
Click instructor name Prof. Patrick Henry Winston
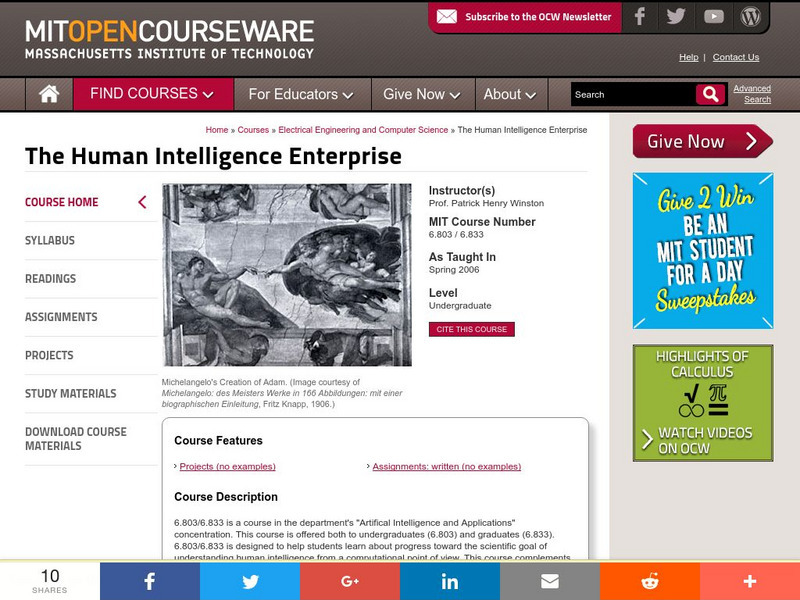coord(486,203)
